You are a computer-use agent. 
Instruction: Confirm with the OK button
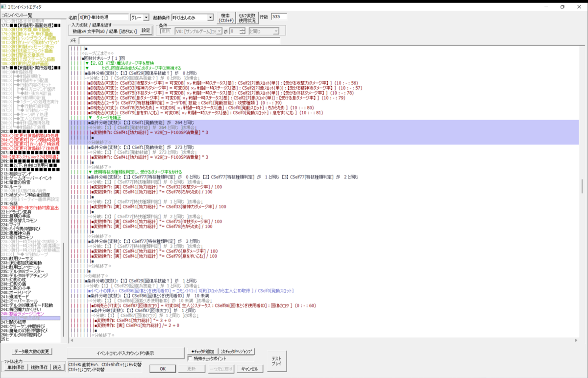(x=163, y=369)
